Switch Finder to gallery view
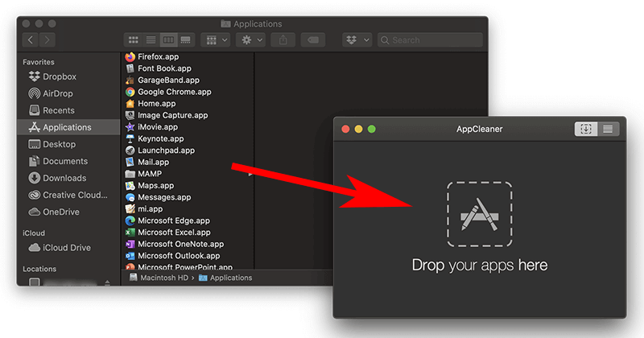644x338 pixels. tap(186, 40)
